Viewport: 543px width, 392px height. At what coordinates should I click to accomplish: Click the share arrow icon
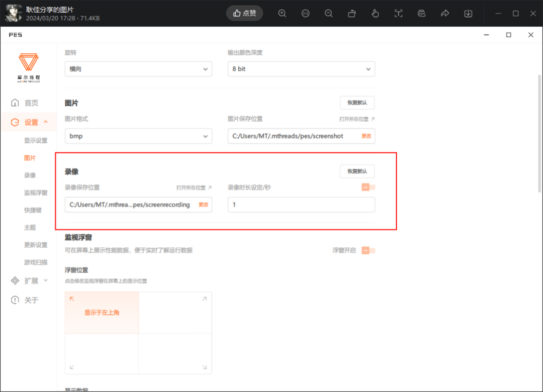pyautogui.click(x=445, y=14)
